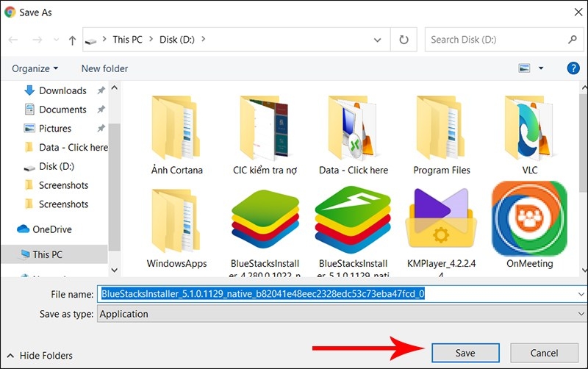Go up one folder level
Image resolution: width=588 pixels, height=369 pixels.
pos(72,40)
